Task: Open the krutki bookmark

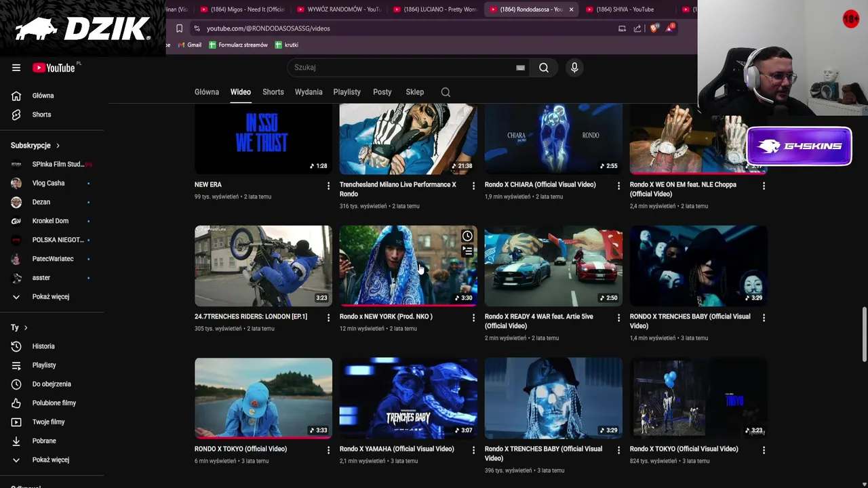Action: 287,45
